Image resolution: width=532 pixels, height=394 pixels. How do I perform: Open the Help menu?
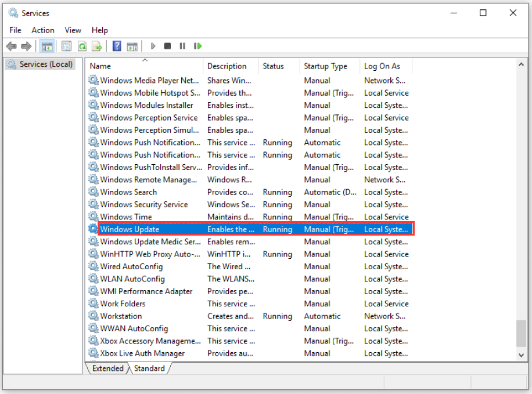pos(100,30)
